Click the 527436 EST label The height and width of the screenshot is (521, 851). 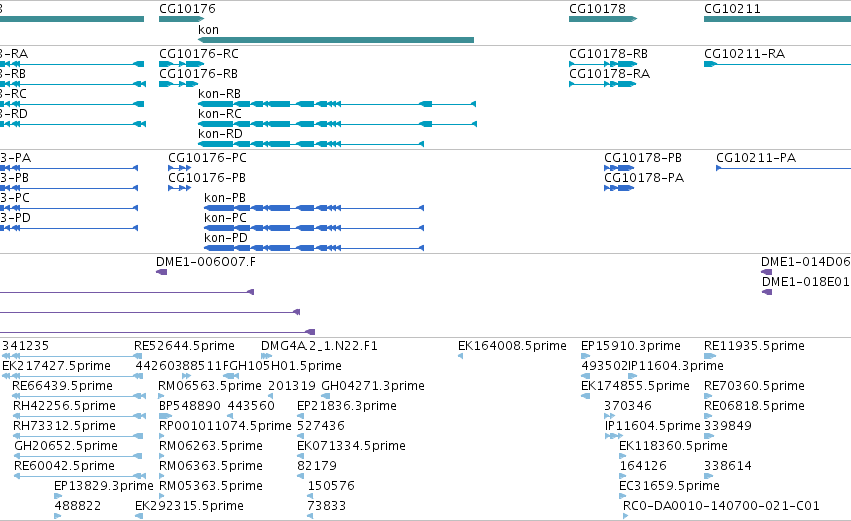321,427
